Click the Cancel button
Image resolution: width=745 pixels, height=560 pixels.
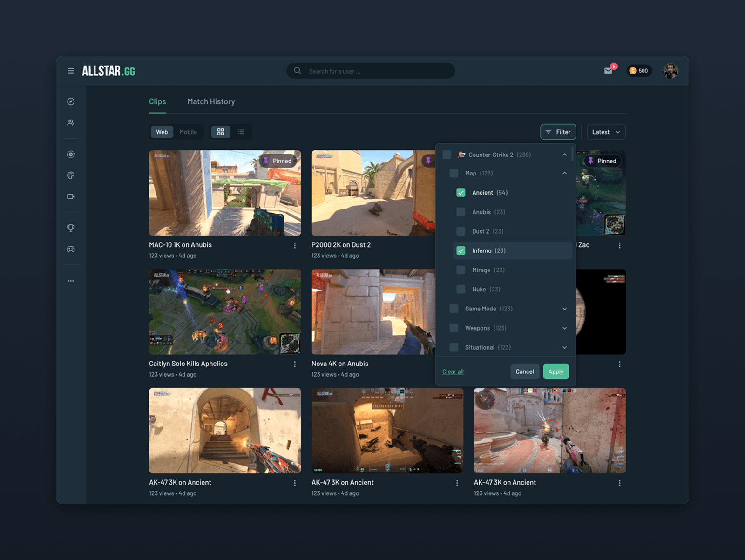[x=525, y=371]
